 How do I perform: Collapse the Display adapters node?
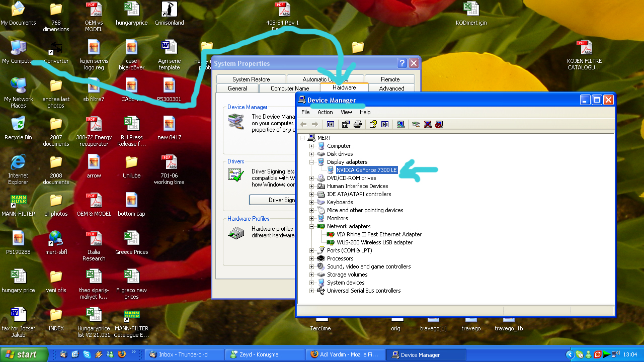[x=311, y=162]
